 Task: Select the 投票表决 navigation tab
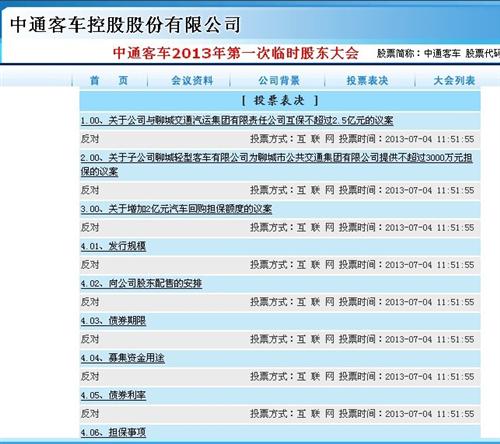click(367, 80)
